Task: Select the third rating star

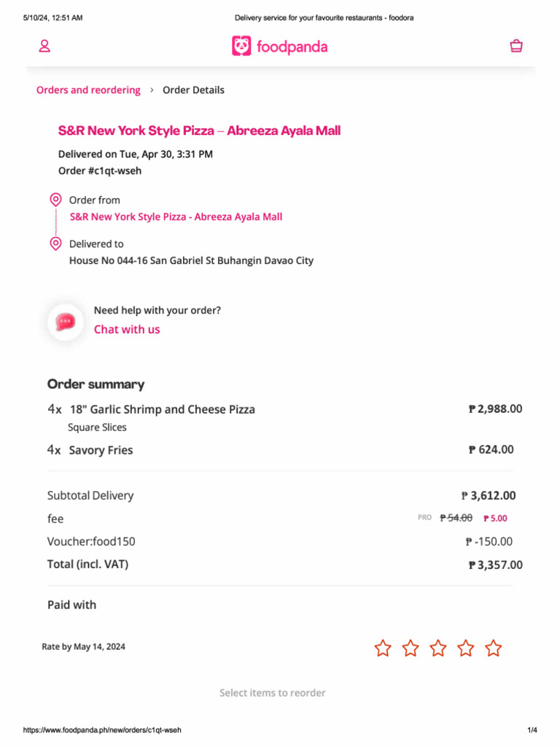Action: click(x=438, y=648)
